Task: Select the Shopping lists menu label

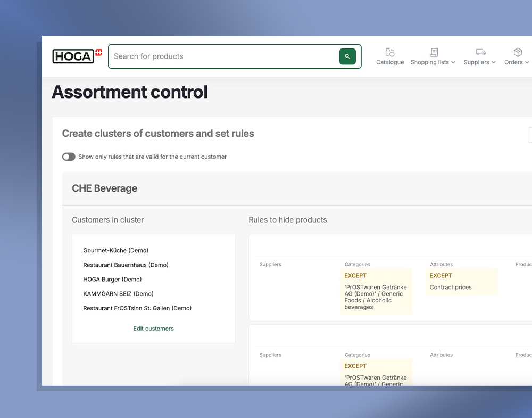Action: coord(429,62)
